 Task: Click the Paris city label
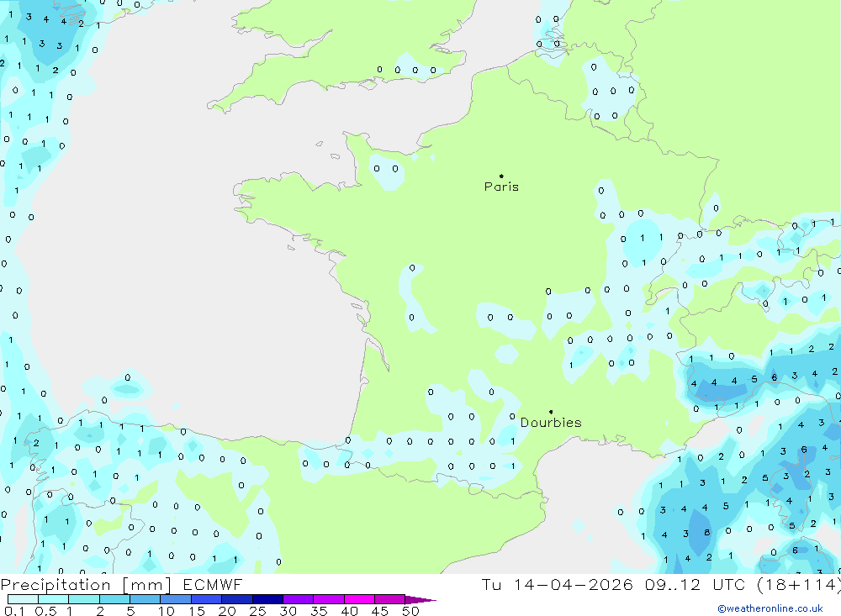[501, 187]
